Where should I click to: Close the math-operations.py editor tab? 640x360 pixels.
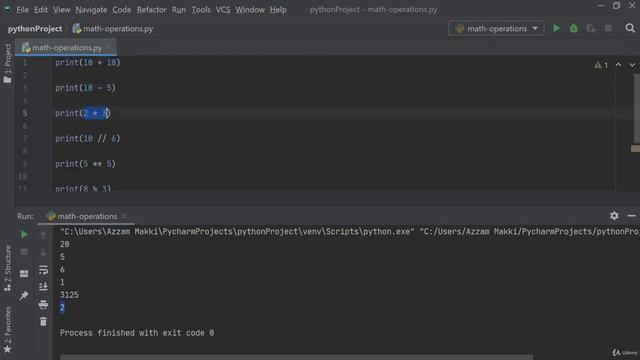pyautogui.click(x=109, y=48)
